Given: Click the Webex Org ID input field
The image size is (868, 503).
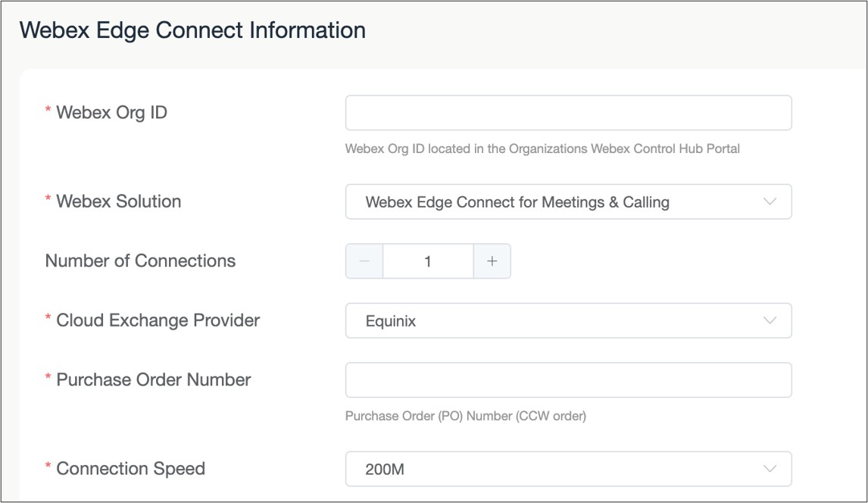Looking at the screenshot, I should pos(568,113).
